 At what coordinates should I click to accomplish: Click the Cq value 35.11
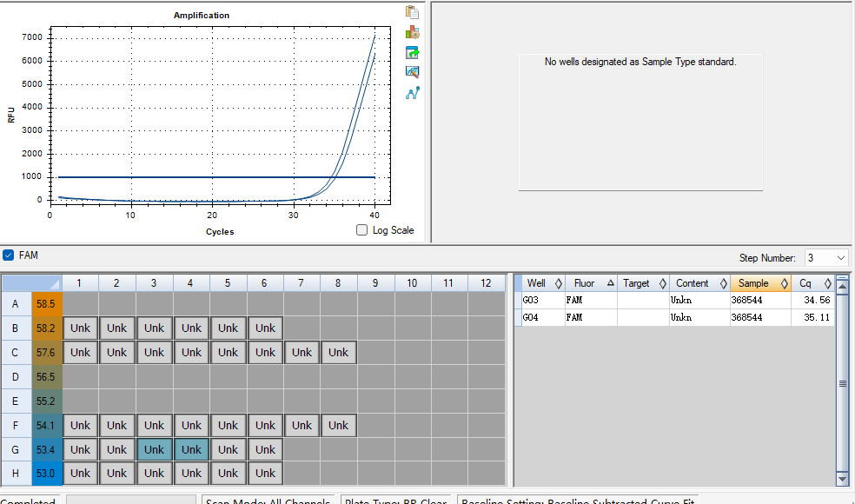(x=817, y=317)
